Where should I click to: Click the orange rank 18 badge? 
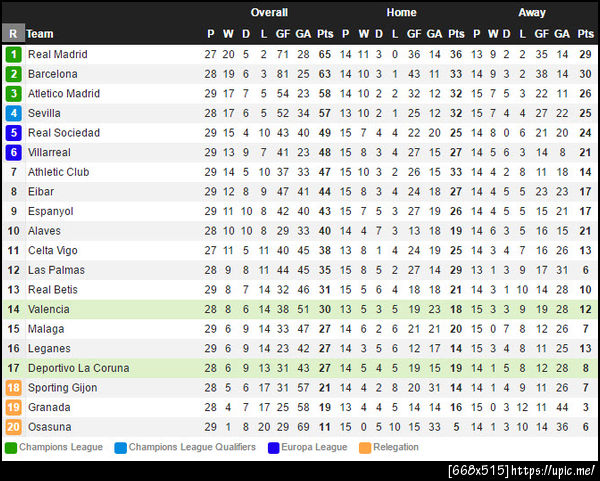(13, 388)
